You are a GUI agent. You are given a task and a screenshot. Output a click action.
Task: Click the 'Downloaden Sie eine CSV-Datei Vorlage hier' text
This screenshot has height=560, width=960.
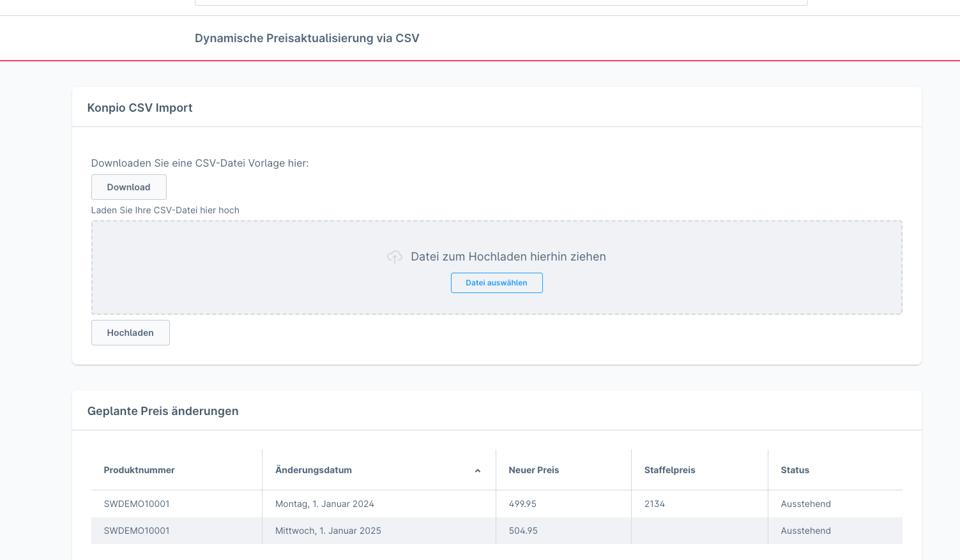[200, 163]
